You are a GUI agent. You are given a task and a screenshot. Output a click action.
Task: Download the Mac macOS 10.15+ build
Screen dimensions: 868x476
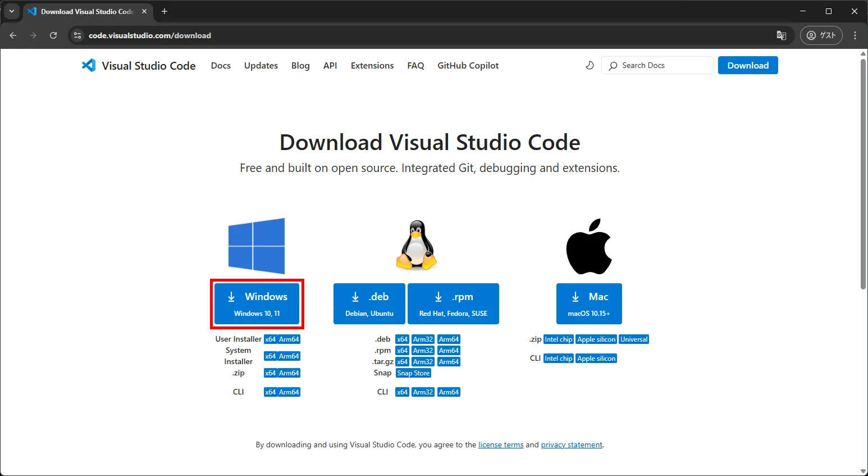coord(589,303)
